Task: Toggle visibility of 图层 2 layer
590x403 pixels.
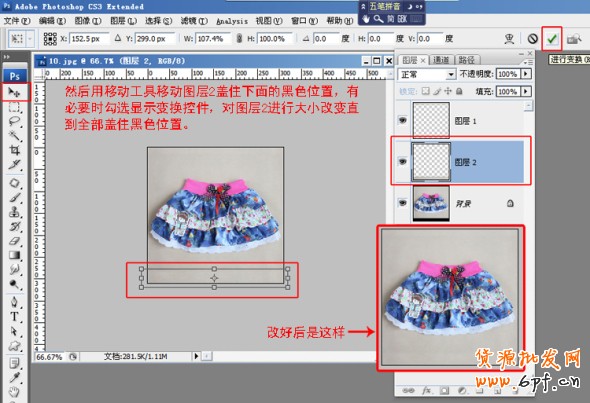Action: click(403, 162)
